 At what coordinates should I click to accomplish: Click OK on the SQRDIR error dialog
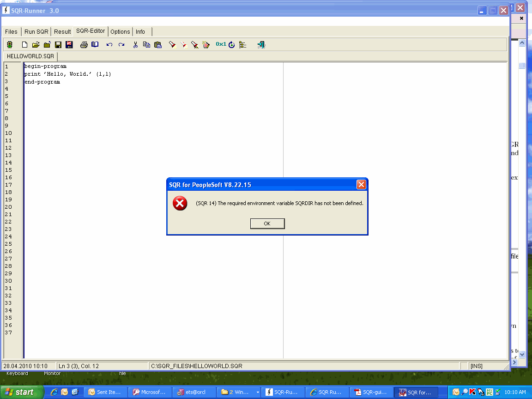267,223
